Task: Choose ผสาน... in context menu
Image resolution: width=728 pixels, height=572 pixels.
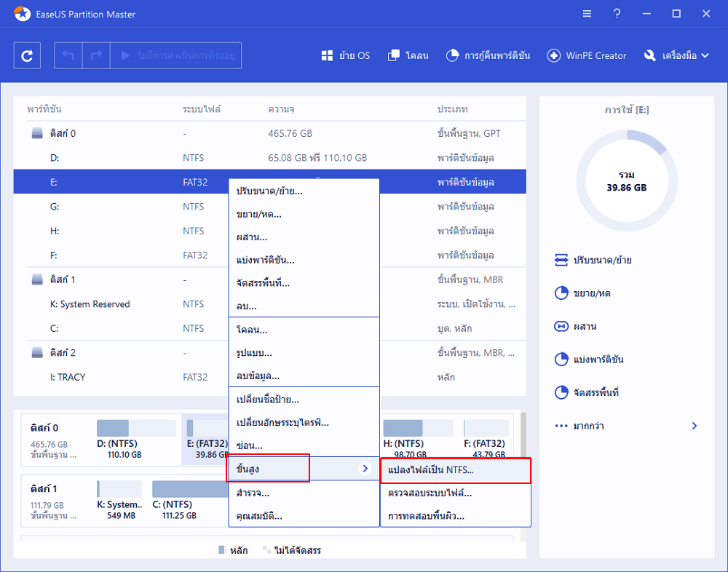Action: (304, 237)
